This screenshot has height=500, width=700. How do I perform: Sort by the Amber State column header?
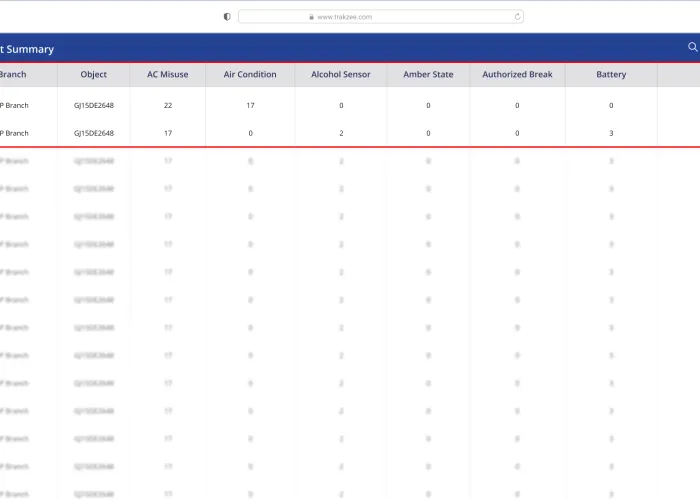click(x=428, y=75)
